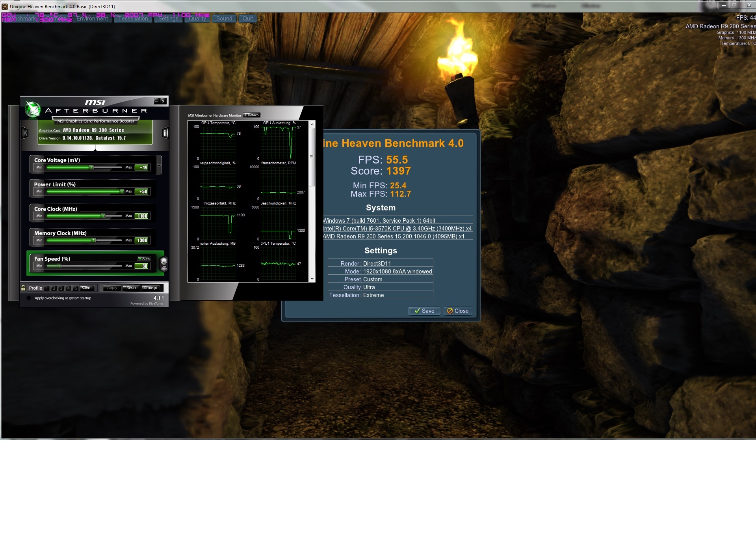Screen dimensions: 756x545
Task: Minimize the MSI Afterburner skin window
Action: tap(156, 101)
